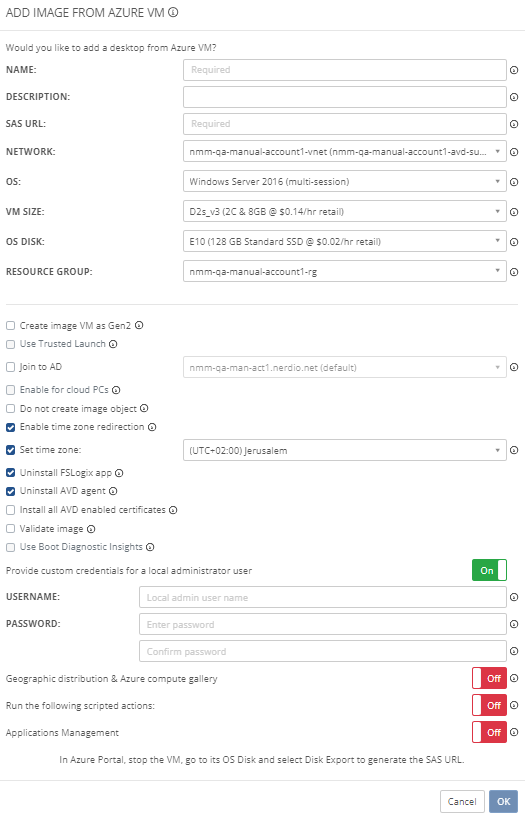The height and width of the screenshot is (819, 525).
Task: Click info icon next to Uninstall FSLogix app
Action: (x=119, y=473)
